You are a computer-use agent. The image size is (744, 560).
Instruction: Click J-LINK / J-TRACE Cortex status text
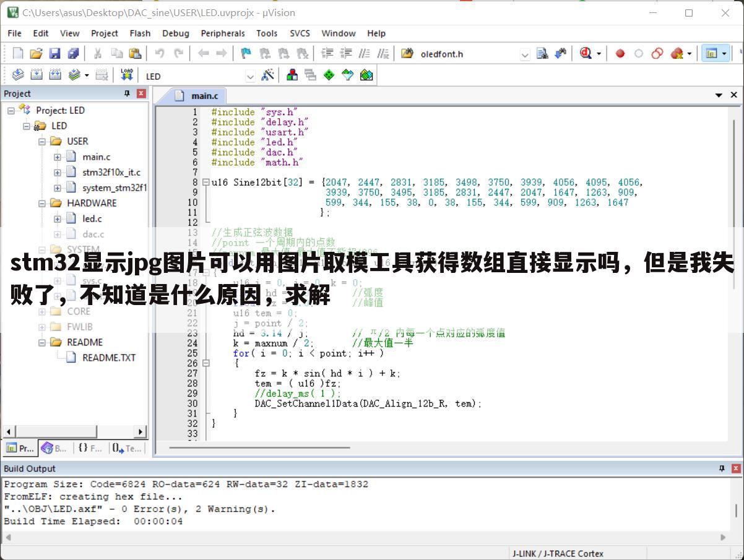click(x=558, y=553)
